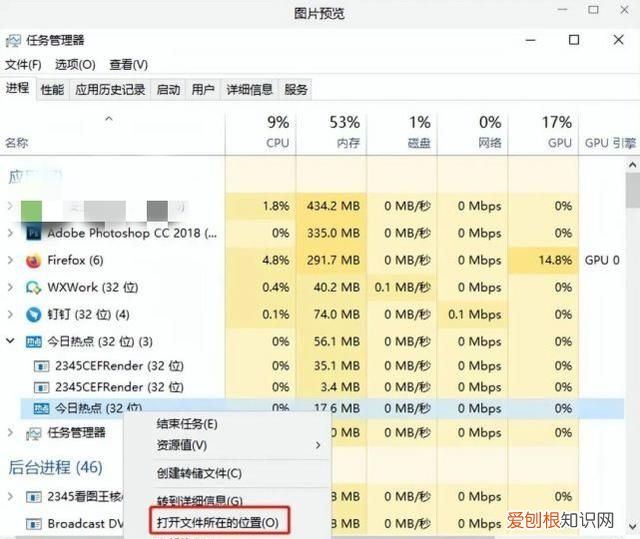
Task: Collapse the 今日热点 (32 位) (3) group
Action: click(x=10, y=341)
